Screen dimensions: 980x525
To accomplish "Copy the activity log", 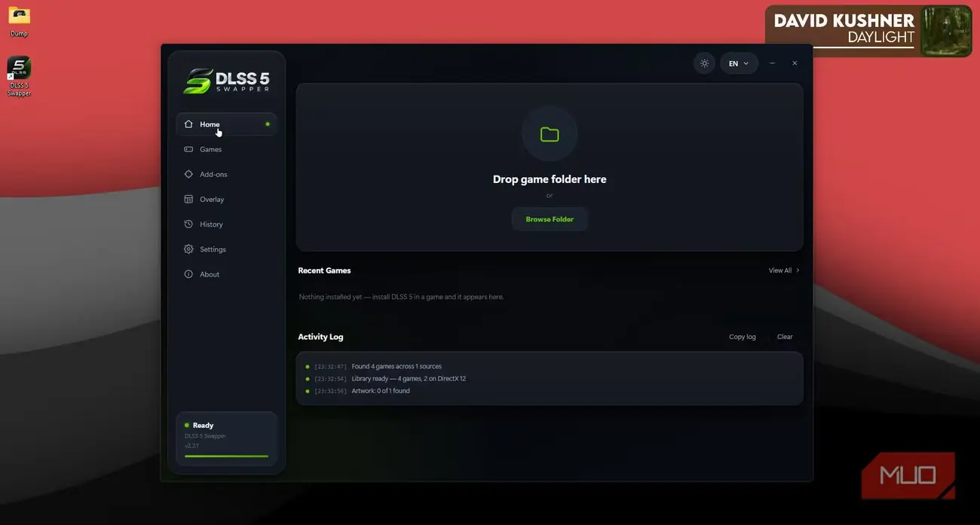I will (742, 337).
